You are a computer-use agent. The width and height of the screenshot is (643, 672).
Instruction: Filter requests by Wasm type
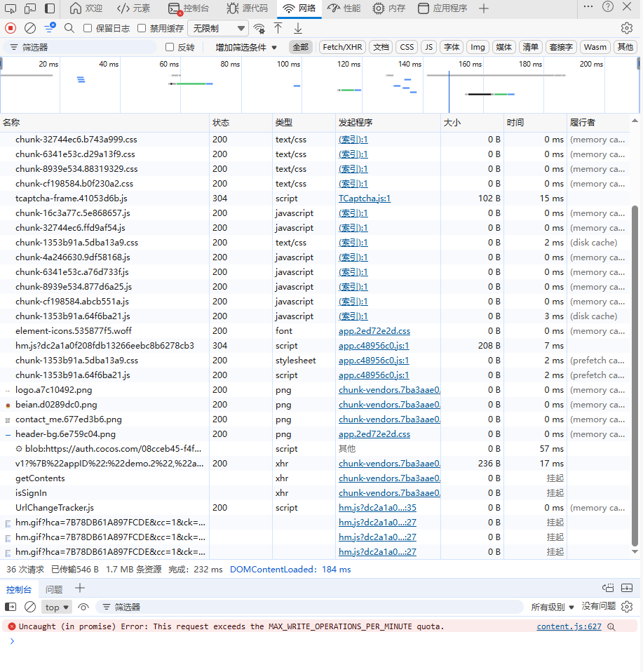(x=595, y=47)
